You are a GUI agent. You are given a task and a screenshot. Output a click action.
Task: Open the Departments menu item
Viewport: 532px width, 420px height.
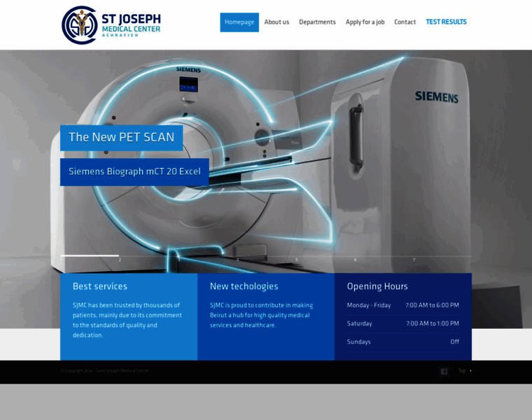click(x=317, y=22)
